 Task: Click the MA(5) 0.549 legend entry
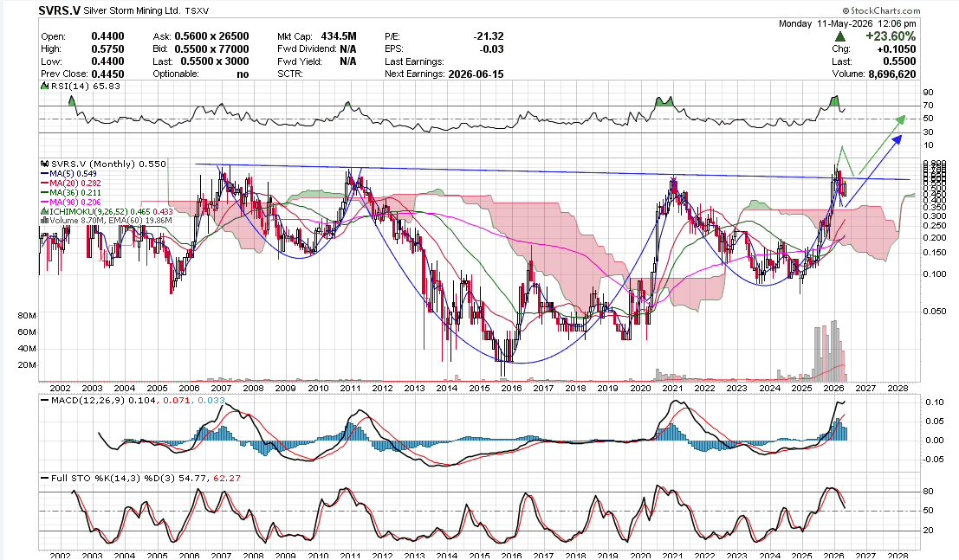[73, 174]
